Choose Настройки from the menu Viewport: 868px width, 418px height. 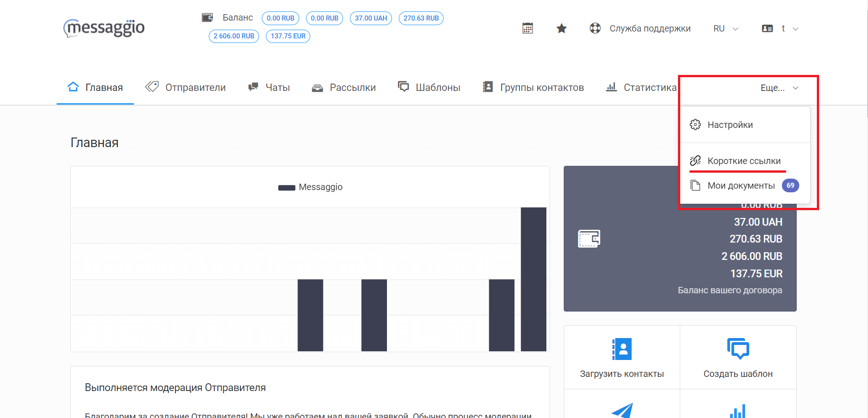[x=745, y=125]
